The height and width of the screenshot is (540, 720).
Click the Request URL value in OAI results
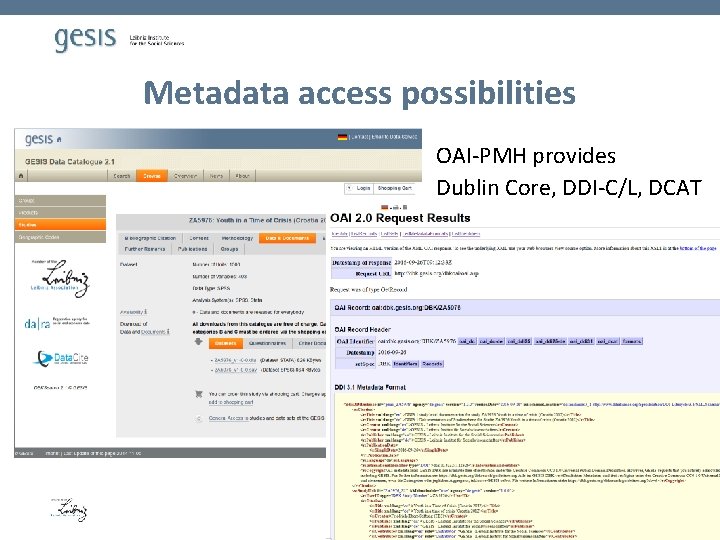pyautogui.click(x=436, y=273)
